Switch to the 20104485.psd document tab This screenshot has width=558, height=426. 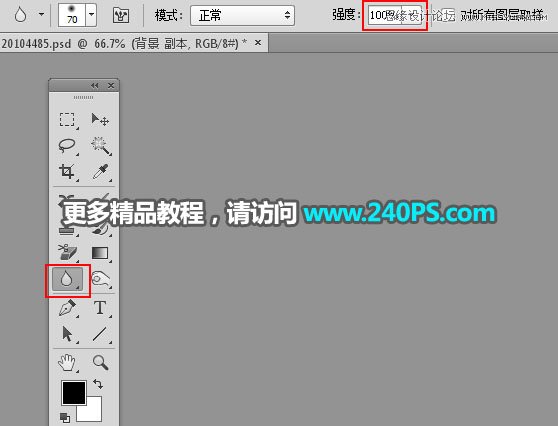(124, 43)
